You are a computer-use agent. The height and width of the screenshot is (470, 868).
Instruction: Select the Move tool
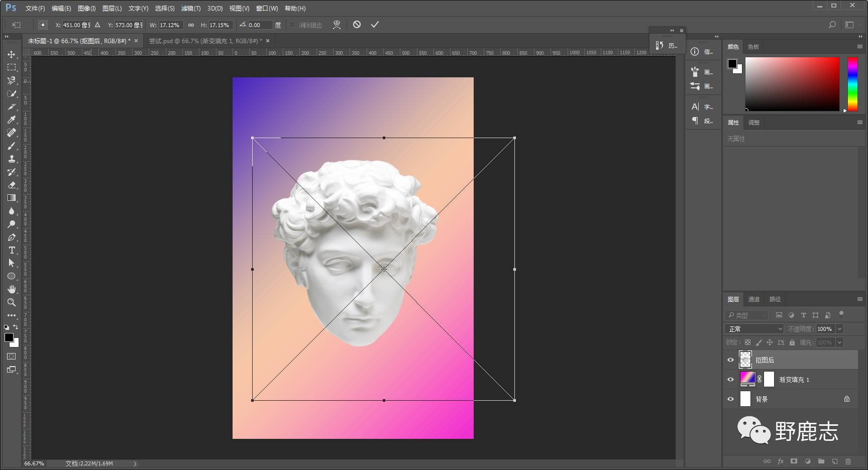click(11, 54)
